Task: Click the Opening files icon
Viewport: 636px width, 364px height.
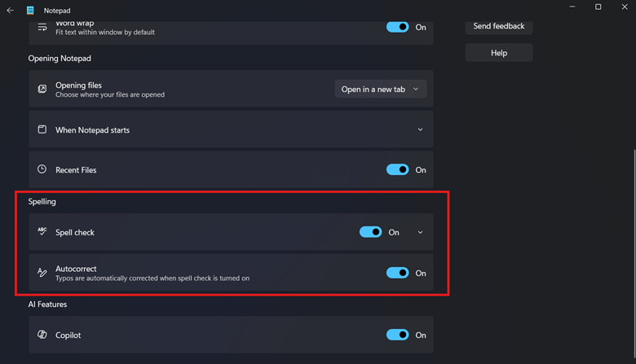Action: (42, 89)
